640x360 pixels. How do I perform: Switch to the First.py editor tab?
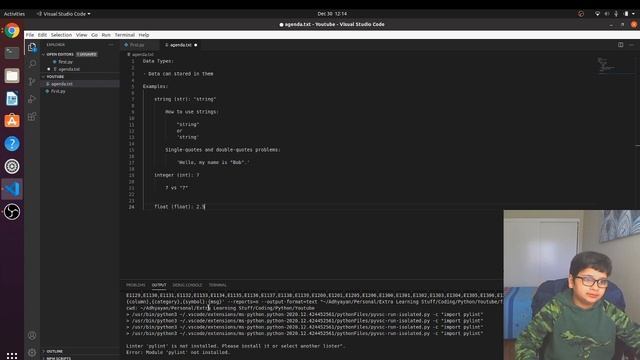138,45
